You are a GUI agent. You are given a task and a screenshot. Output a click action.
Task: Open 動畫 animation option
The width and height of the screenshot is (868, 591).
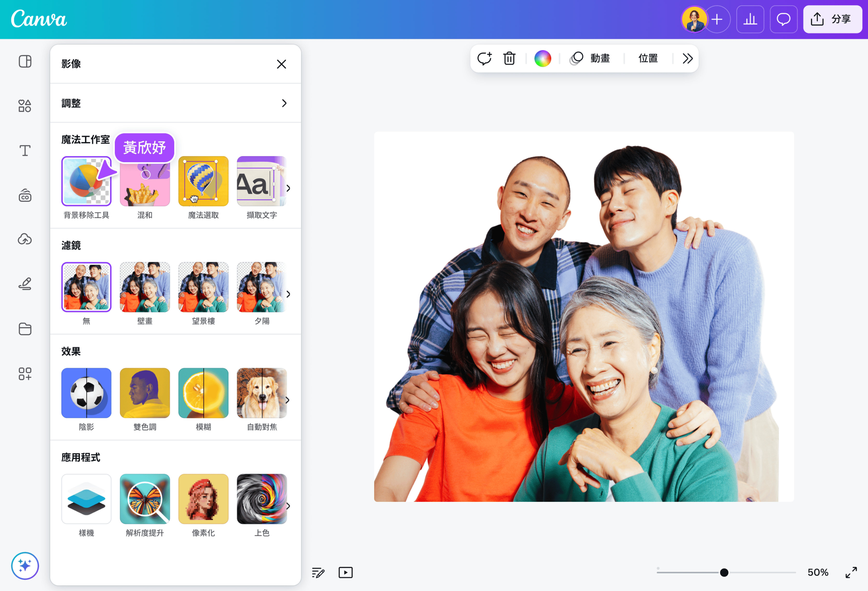590,58
